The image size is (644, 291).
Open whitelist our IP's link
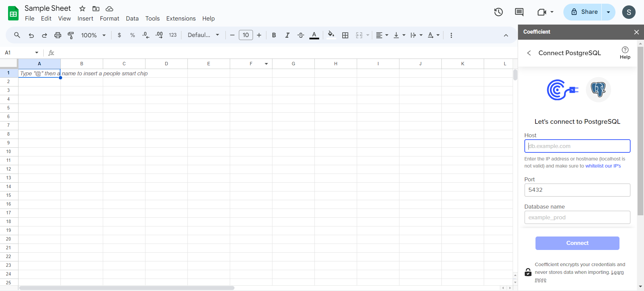pyautogui.click(x=603, y=166)
